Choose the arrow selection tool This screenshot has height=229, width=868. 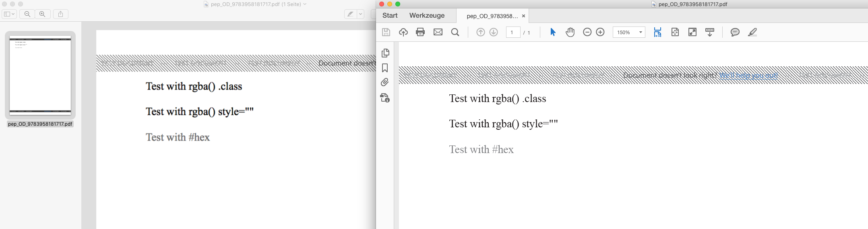(x=553, y=32)
